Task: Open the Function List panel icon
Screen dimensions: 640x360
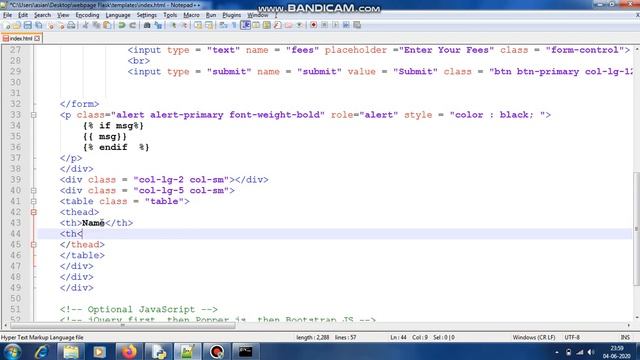Action: (278, 25)
